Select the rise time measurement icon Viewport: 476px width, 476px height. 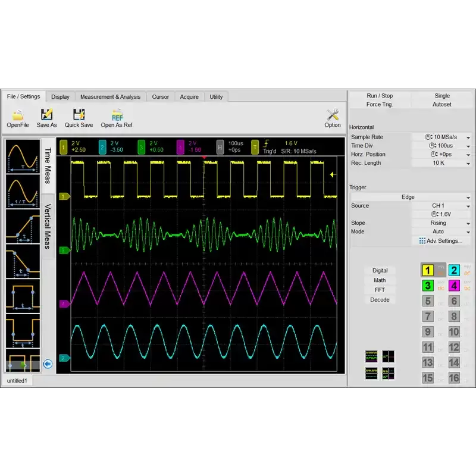[x=23, y=226]
